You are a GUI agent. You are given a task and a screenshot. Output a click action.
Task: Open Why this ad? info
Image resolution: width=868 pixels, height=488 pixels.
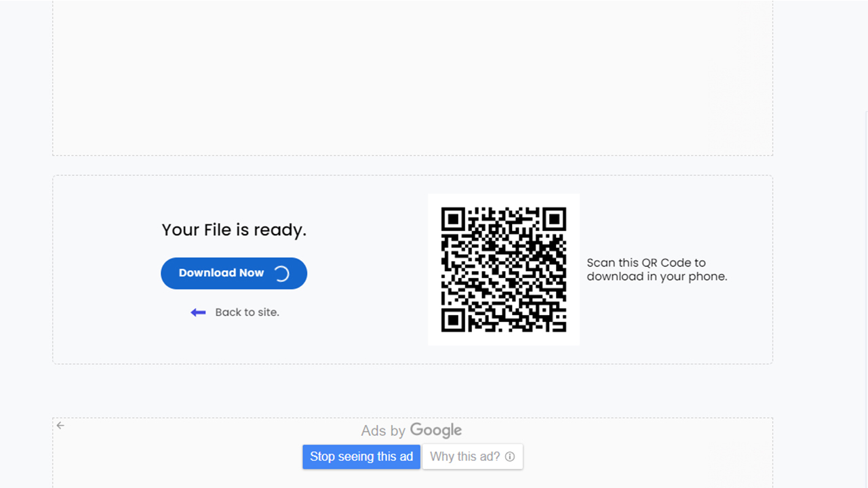[473, 457]
